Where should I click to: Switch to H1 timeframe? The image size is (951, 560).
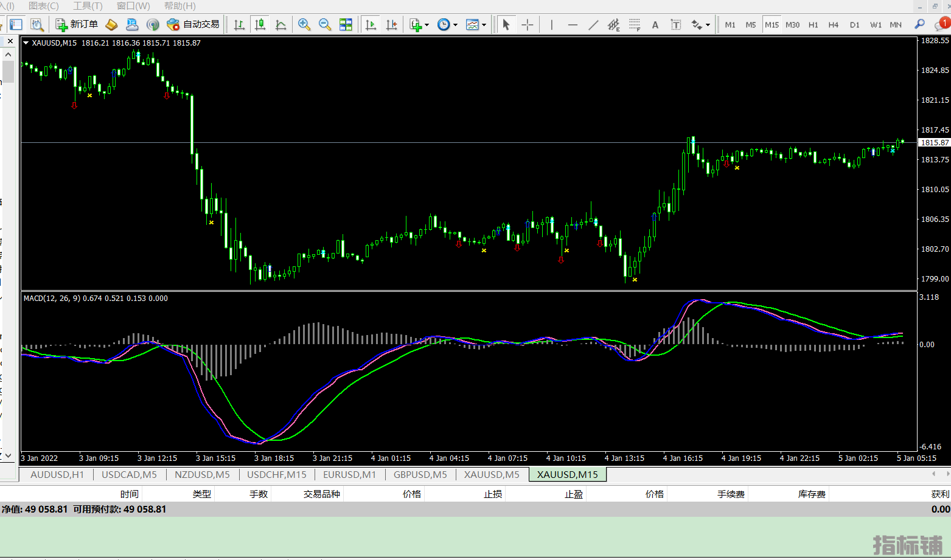813,24
